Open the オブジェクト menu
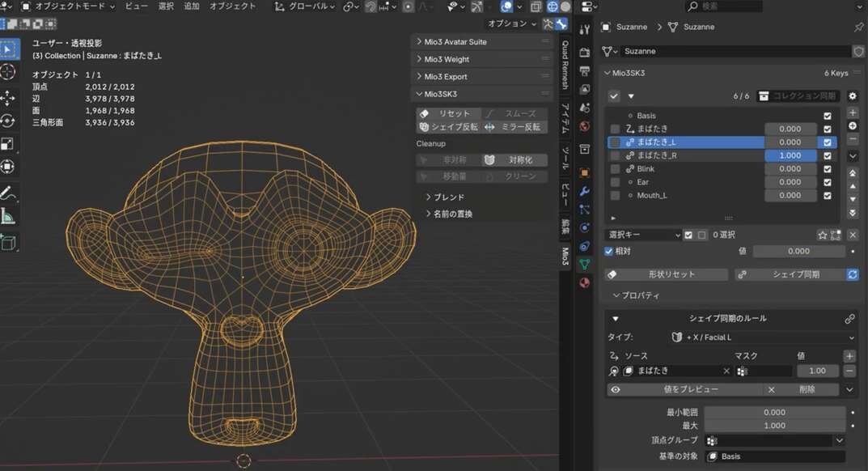Viewport: 868px width, 471px height. [x=232, y=6]
